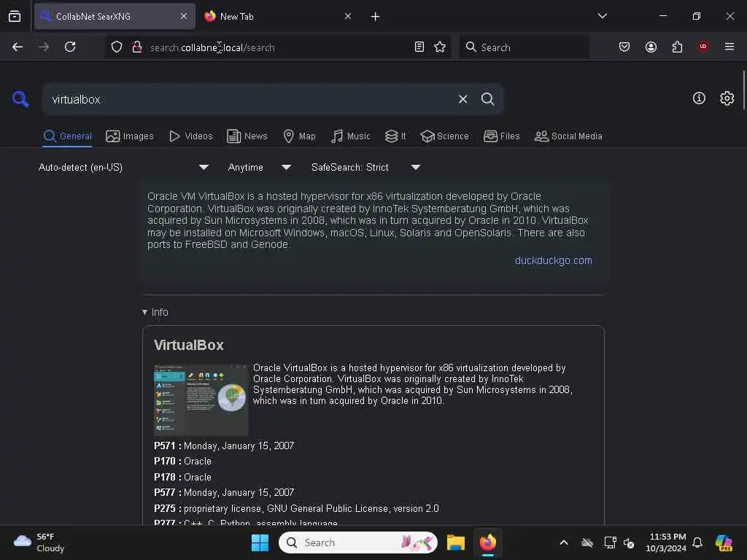Open the extensions puzzle icon
Image resolution: width=747 pixels, height=560 pixels.
(677, 47)
